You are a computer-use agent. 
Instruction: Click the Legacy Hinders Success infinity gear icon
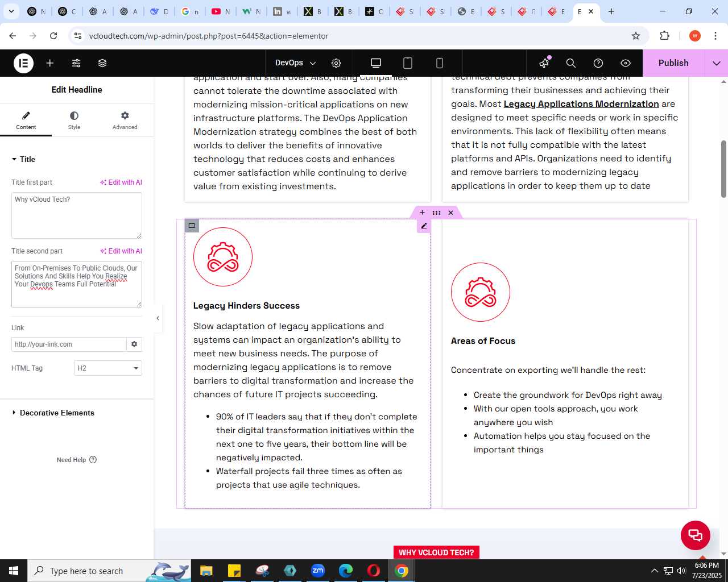click(x=223, y=257)
